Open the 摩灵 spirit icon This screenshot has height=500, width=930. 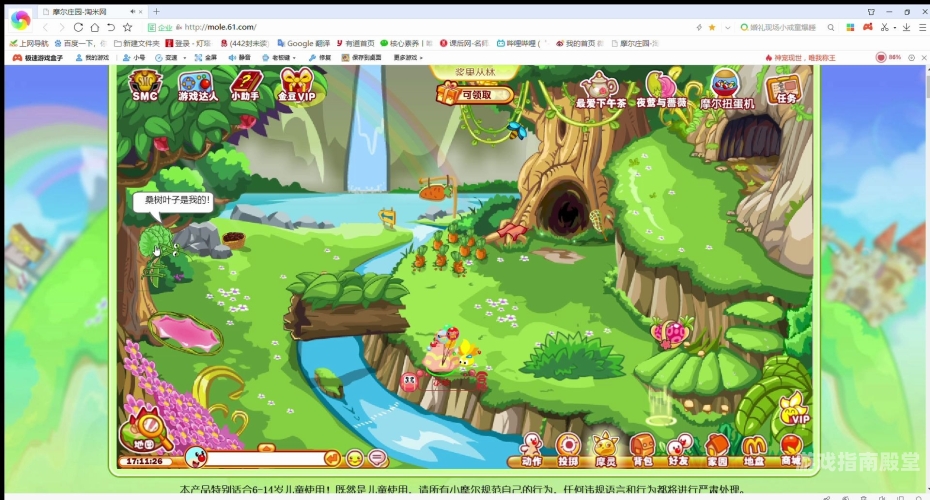606,451
